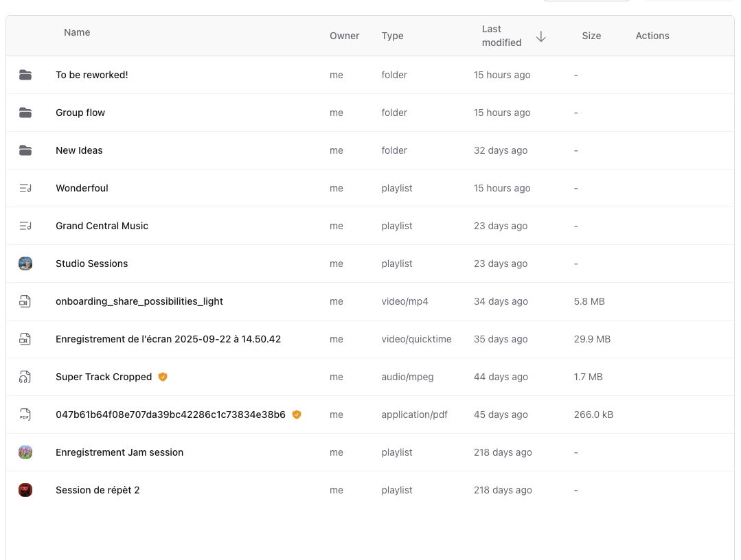Click the PDF file icon of the hex-named document
This screenshot has height=560, width=741.
[x=25, y=414]
